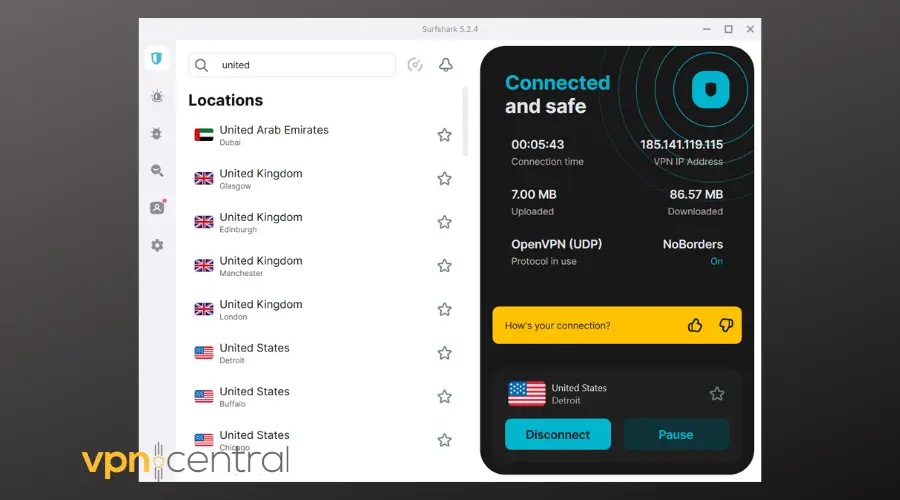Favorite the United Arab Emirates Dubai location
This screenshot has height=500, width=900.
pyautogui.click(x=444, y=135)
